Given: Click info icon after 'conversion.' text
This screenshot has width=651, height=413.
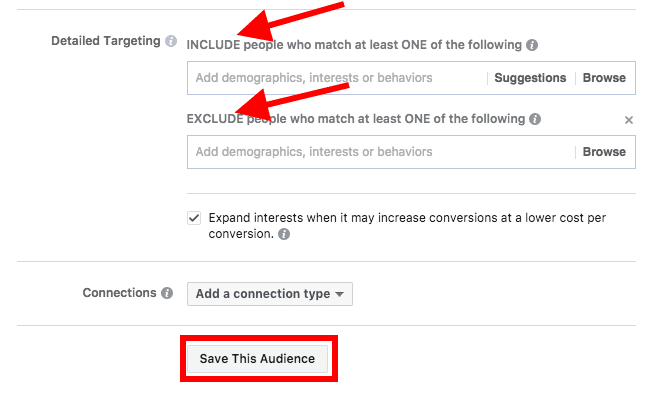Looking at the screenshot, I should pyautogui.click(x=285, y=235).
